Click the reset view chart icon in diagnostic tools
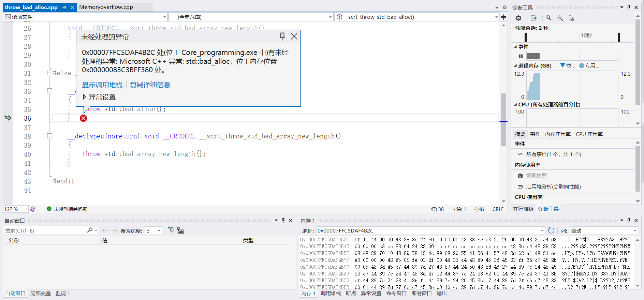 [x=572, y=18]
